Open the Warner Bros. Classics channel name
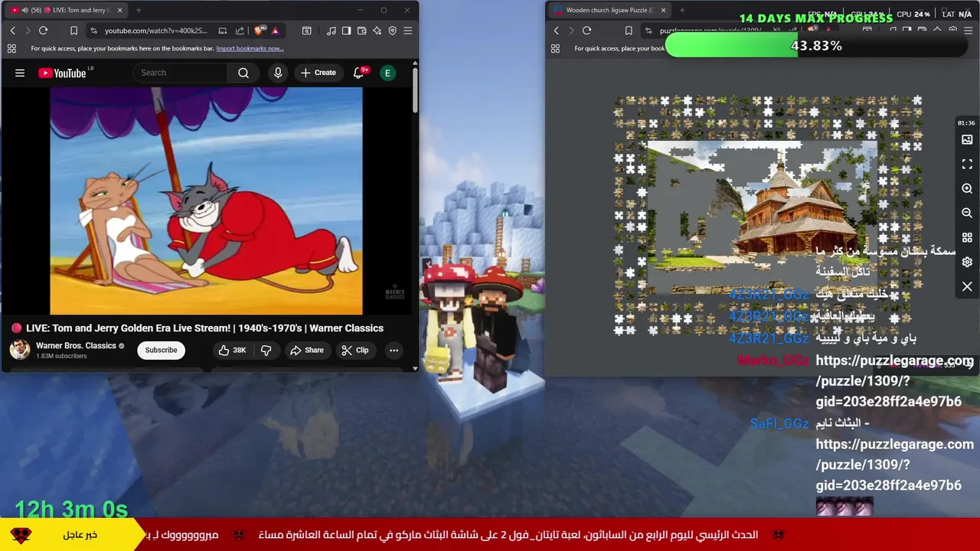 [76, 345]
